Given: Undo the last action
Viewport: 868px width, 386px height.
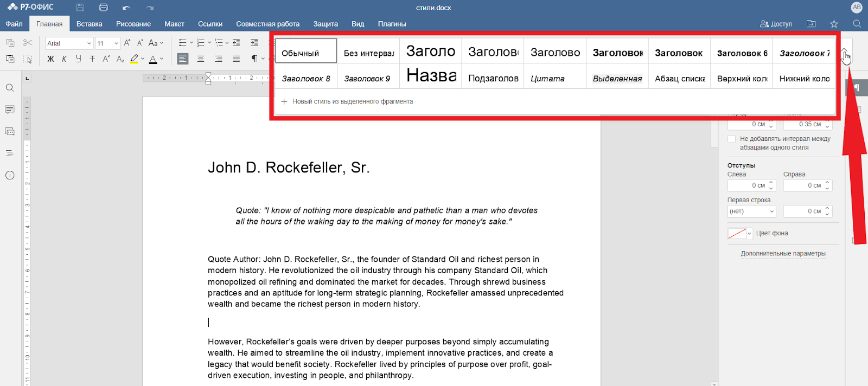Looking at the screenshot, I should (x=126, y=8).
